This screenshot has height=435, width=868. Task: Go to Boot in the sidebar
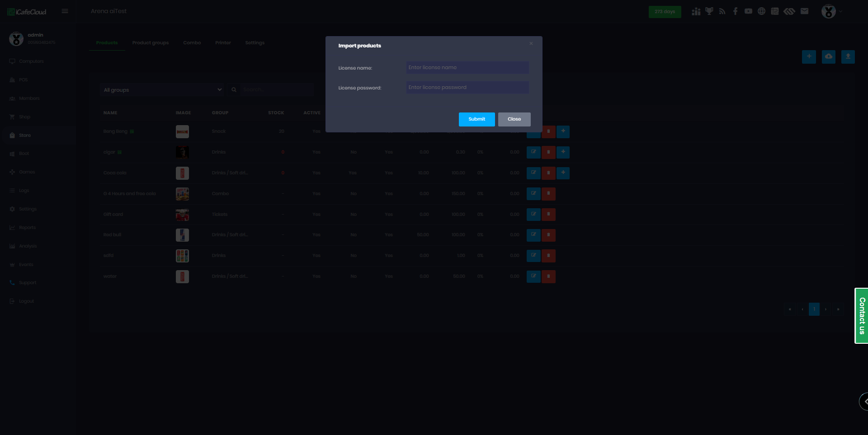[24, 154]
